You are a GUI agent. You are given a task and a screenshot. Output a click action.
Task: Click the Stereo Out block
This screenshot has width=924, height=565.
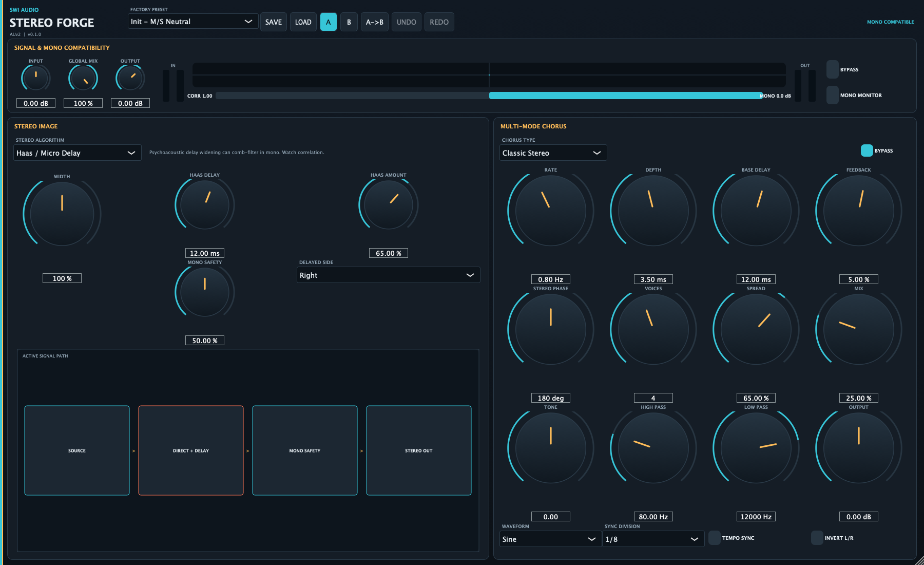point(419,450)
